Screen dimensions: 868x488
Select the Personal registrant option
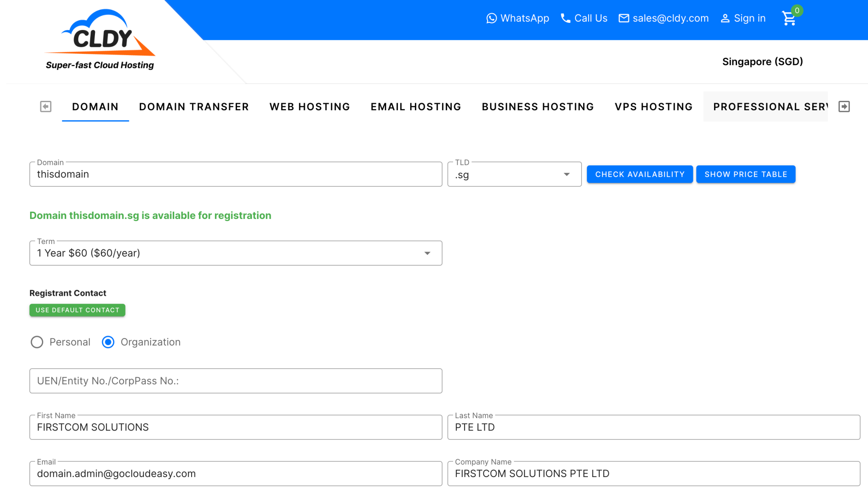pyautogui.click(x=37, y=342)
